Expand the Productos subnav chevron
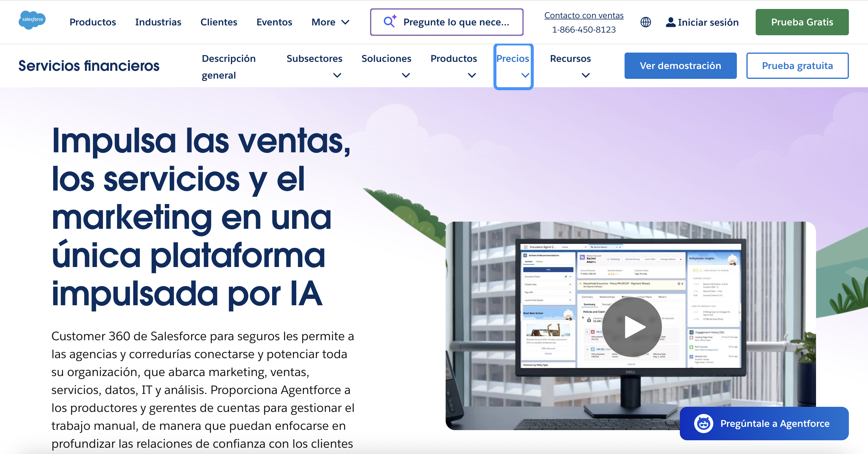Image resolution: width=868 pixels, height=454 pixels. (472, 75)
